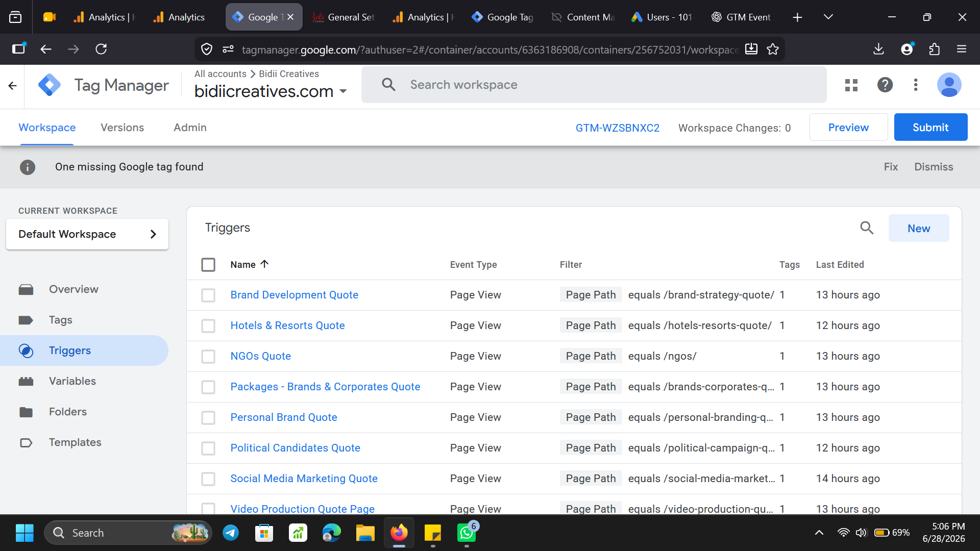The image size is (980, 551).
Task: Click the shield tracking protection icon
Action: [207, 49]
